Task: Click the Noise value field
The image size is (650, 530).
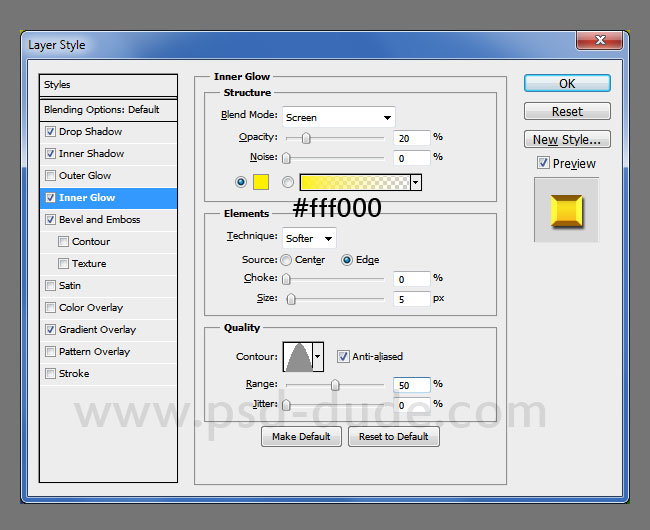Action: coord(412,158)
